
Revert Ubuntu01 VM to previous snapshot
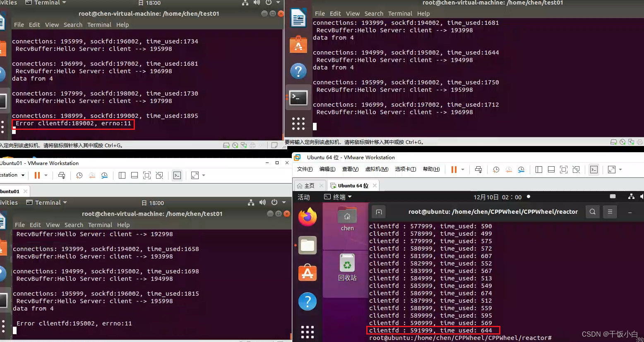click(x=92, y=175)
